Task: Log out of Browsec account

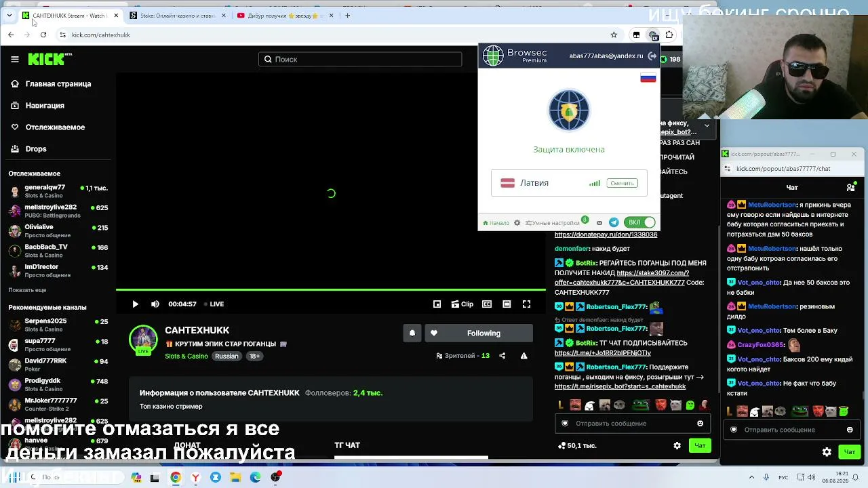Action: (x=652, y=56)
